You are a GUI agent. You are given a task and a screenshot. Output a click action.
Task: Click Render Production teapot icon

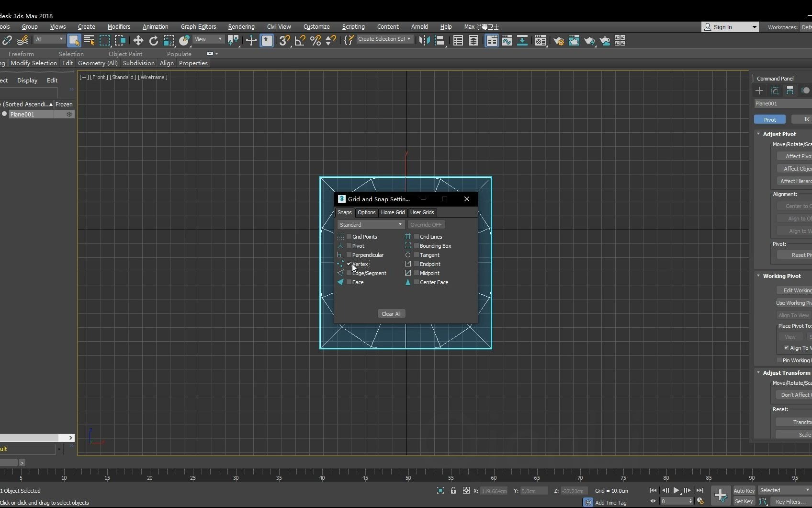pos(589,41)
